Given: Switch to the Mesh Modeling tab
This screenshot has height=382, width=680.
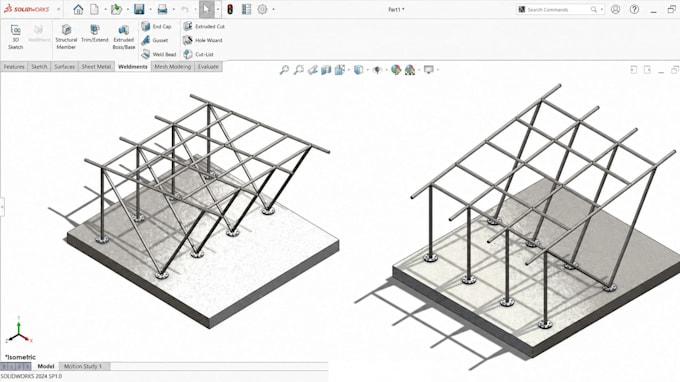Looking at the screenshot, I should (173, 67).
